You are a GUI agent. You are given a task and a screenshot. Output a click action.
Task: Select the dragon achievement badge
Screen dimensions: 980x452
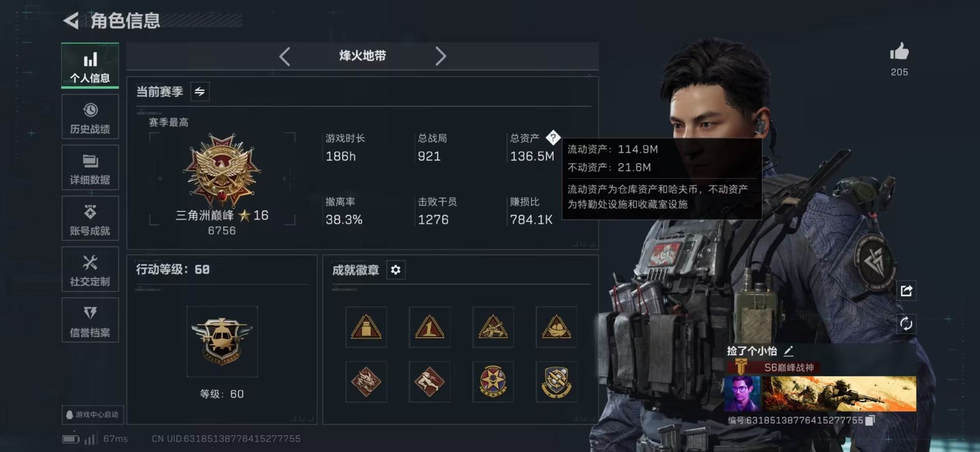coord(366,382)
